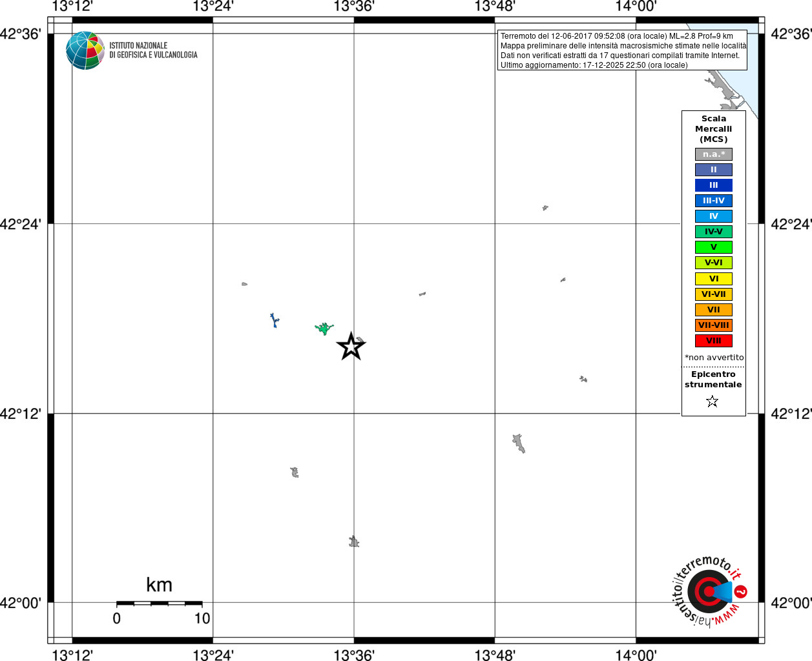Click the 'Terremoto del 12-06-2017' header line
The height and width of the screenshot is (661, 812).
pos(617,36)
